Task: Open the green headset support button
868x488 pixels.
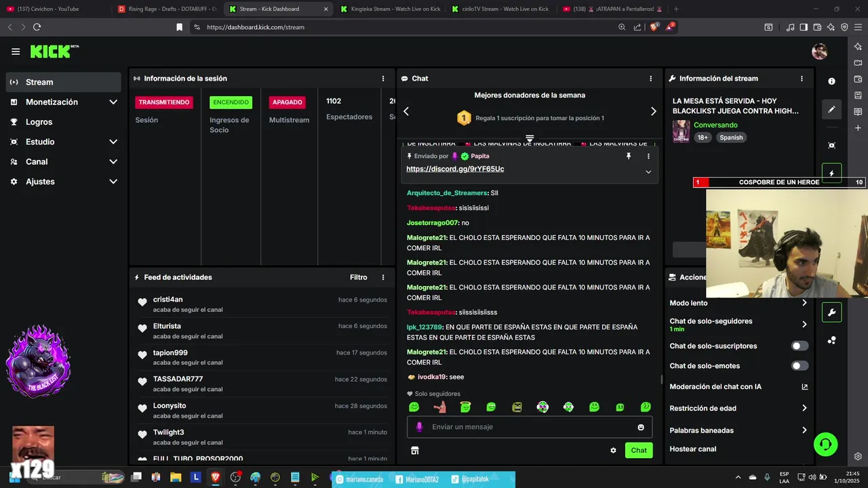Action: tap(825, 445)
